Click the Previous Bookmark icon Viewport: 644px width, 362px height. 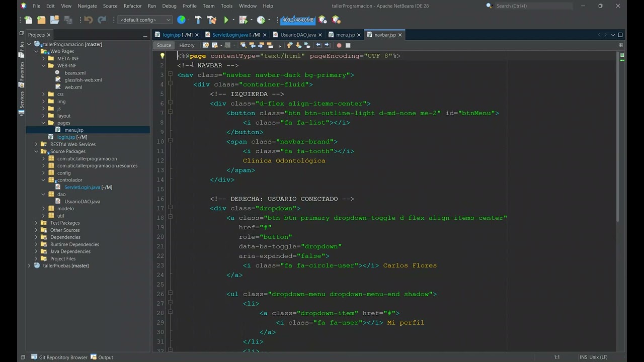pyautogui.click(x=289, y=45)
